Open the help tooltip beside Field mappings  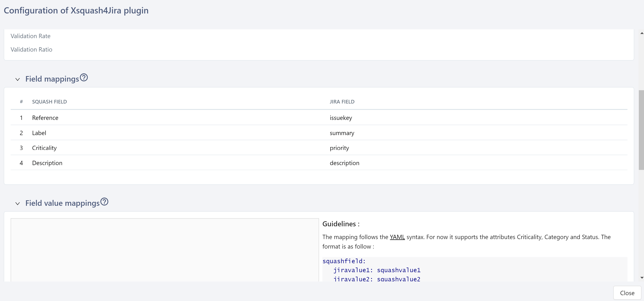84,78
